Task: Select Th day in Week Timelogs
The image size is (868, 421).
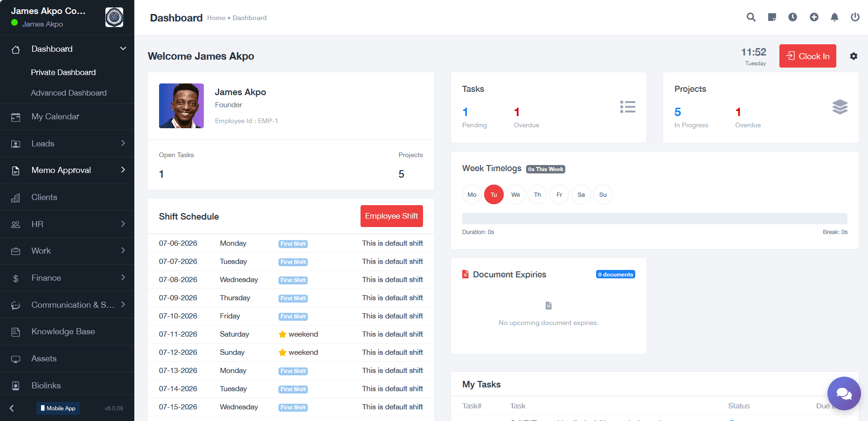Action: [537, 194]
